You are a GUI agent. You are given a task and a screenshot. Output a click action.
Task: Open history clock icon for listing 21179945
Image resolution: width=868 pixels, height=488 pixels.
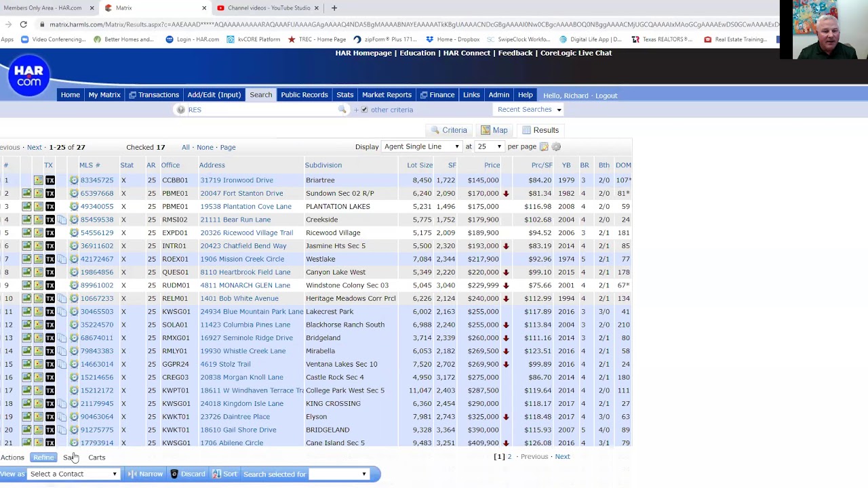74,404
